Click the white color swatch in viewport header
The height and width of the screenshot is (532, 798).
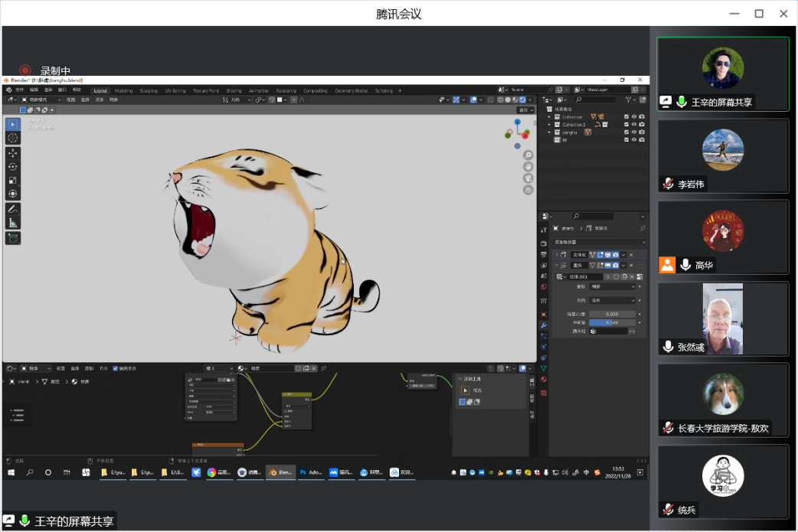click(280, 100)
